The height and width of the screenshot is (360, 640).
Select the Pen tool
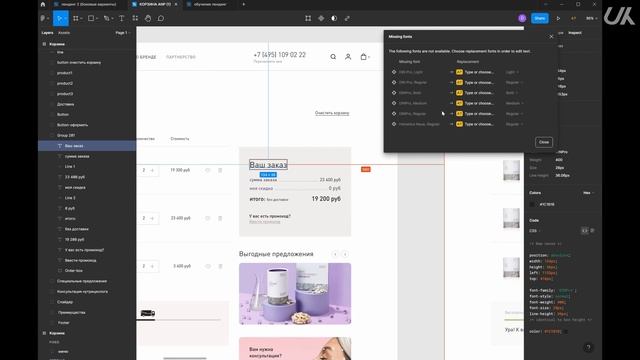[107, 18]
